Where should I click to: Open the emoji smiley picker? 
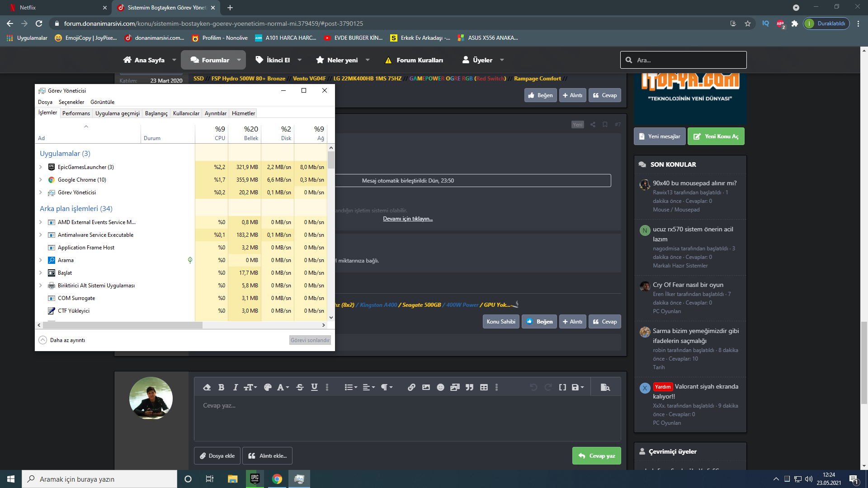pyautogui.click(x=440, y=387)
